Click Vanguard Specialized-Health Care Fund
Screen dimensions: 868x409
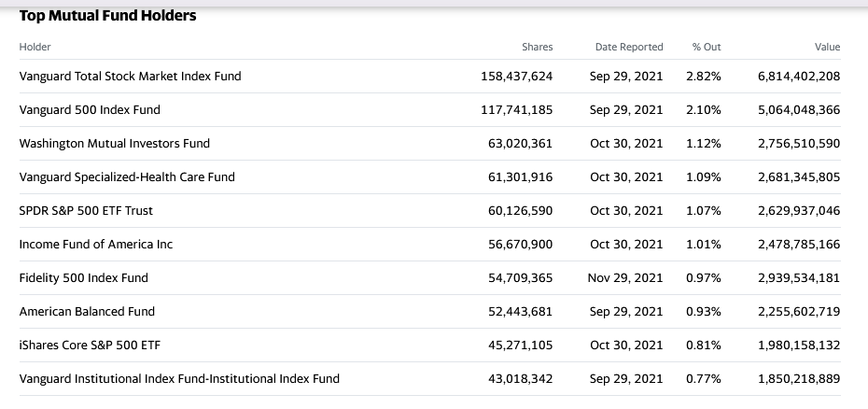tap(127, 177)
